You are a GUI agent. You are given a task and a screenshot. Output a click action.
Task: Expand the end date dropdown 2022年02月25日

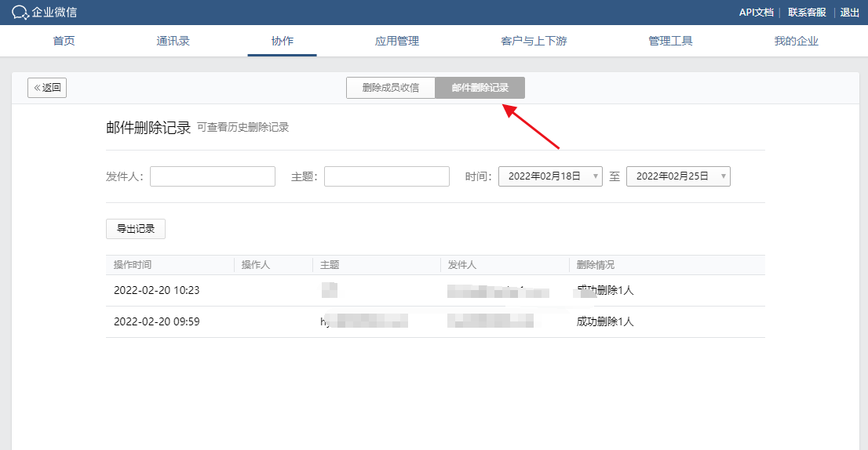[678, 176]
